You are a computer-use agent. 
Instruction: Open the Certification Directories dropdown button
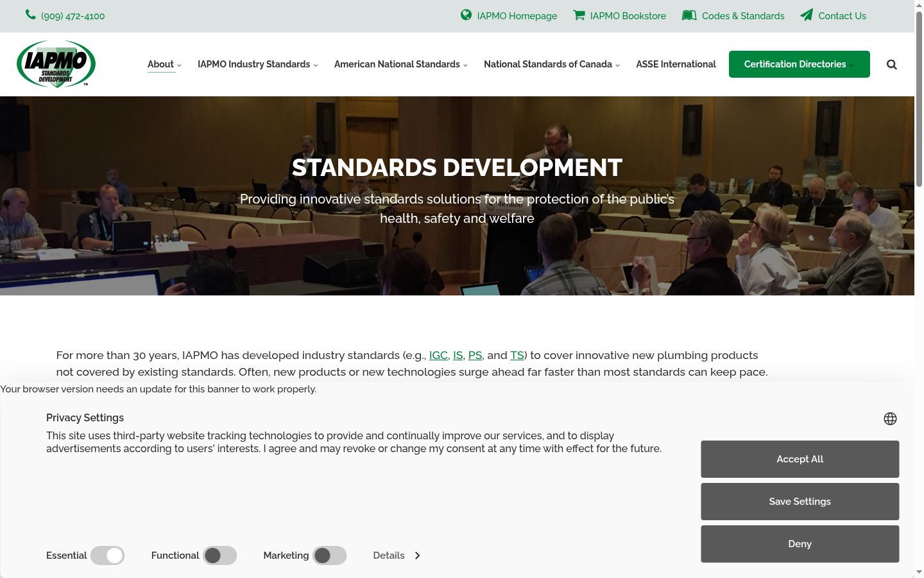800,64
